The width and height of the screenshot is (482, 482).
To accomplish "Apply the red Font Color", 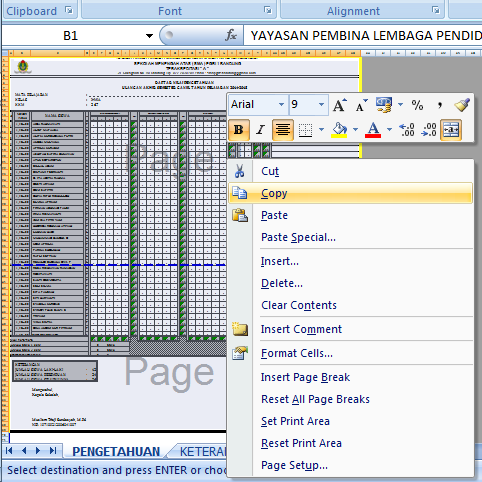I will click(x=373, y=130).
